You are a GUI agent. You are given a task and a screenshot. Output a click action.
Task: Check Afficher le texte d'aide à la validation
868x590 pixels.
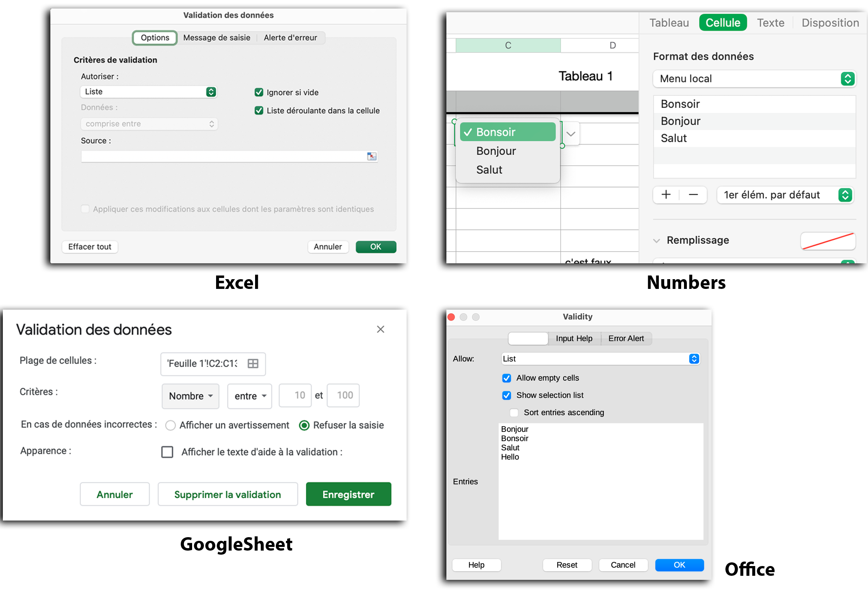point(167,452)
